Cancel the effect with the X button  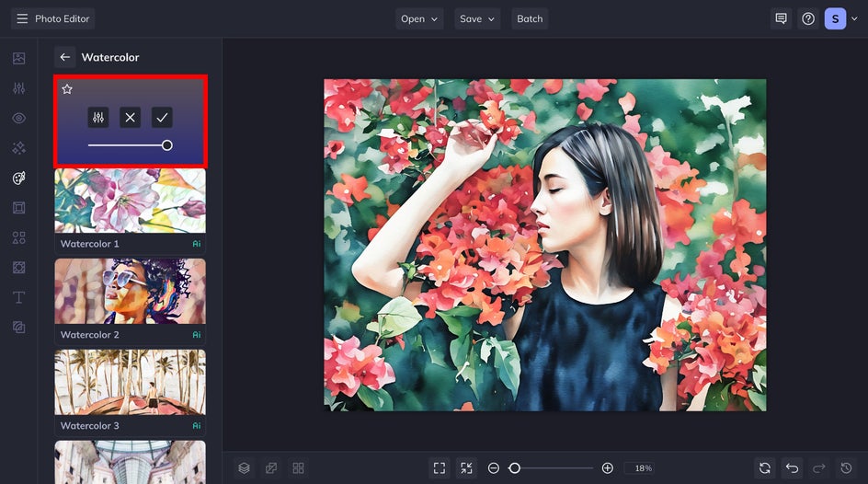coord(130,118)
